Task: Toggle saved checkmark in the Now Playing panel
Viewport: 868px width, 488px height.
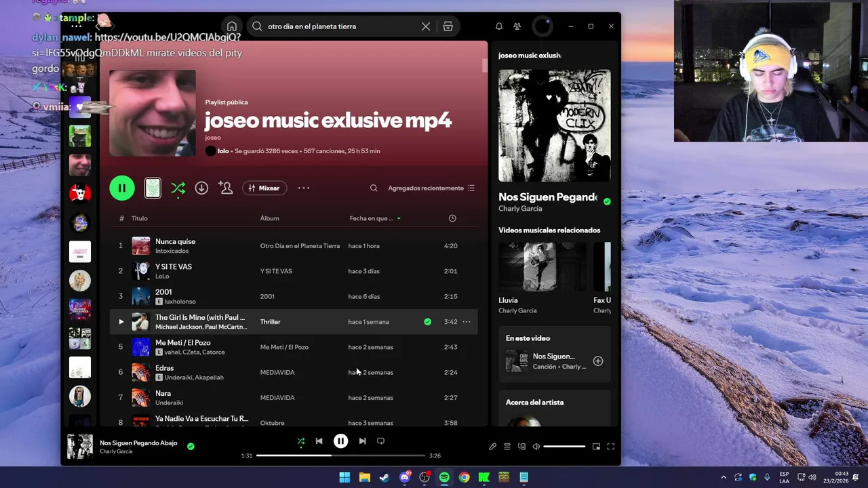Action: tap(607, 201)
